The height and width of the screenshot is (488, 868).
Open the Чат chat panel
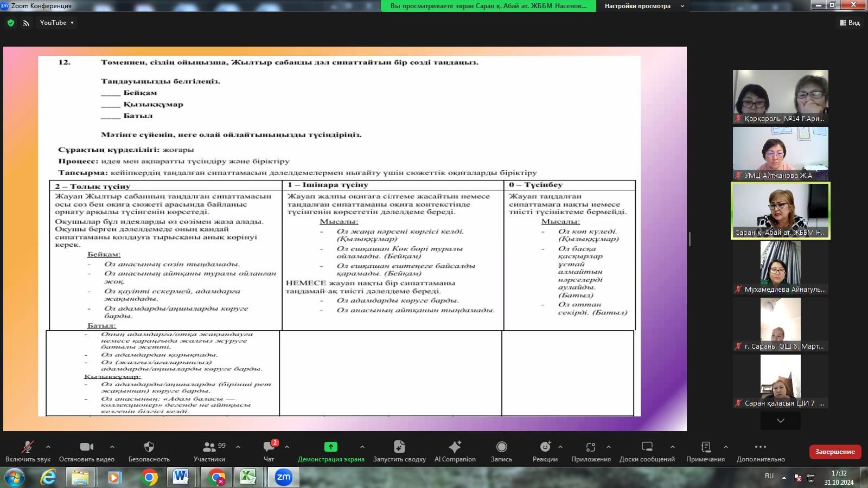[x=269, y=447]
